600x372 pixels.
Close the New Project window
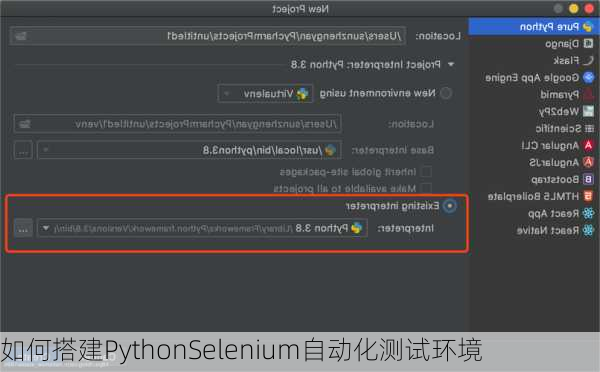pyautogui.click(x=589, y=8)
